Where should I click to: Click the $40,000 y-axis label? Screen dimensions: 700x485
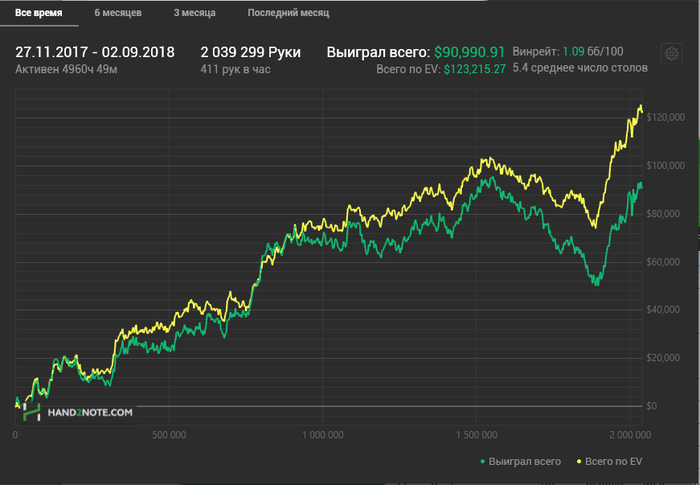(663, 309)
